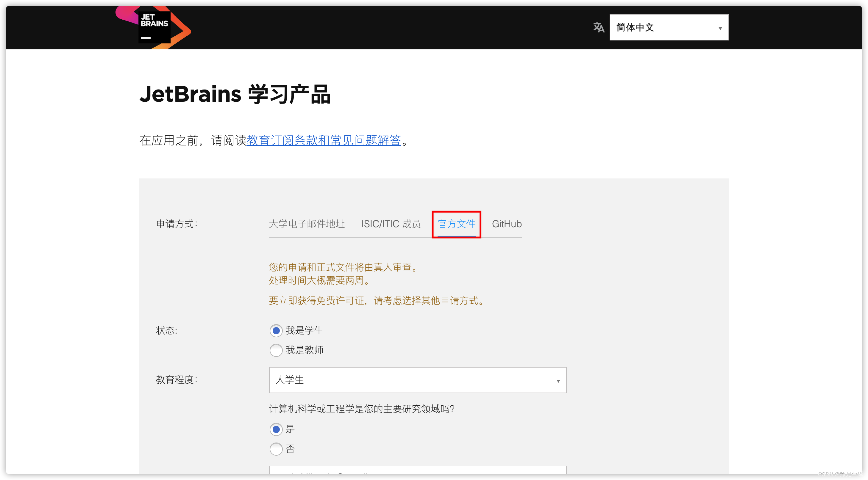
Task: Click the 我是教师 label text
Action: [x=304, y=350]
